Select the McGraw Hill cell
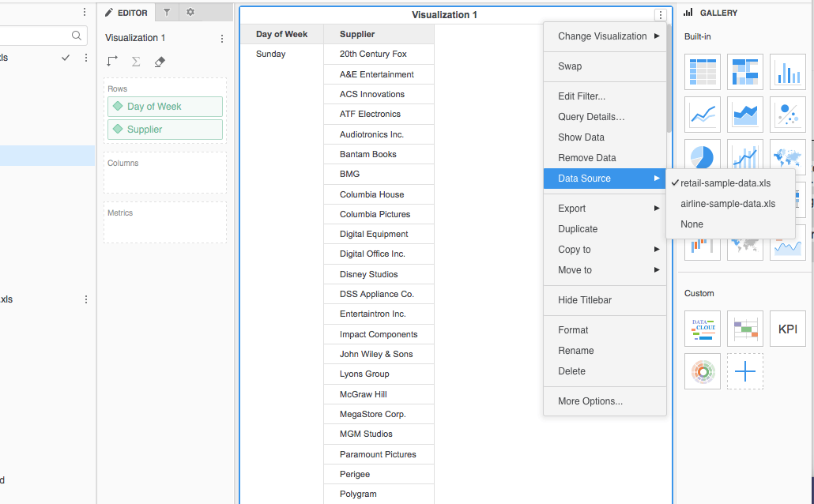Screen dimensions: 814x504 pyautogui.click(x=379, y=394)
